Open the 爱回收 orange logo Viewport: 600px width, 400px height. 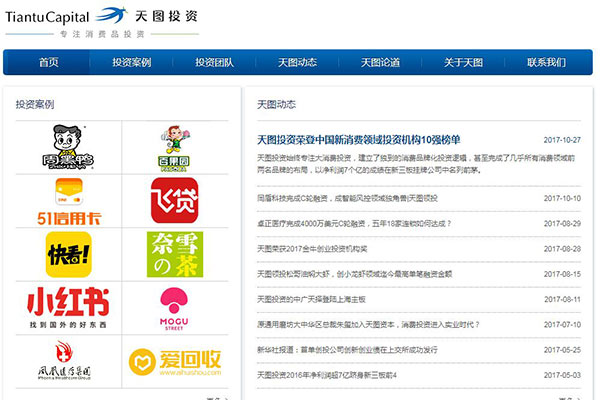point(175,362)
